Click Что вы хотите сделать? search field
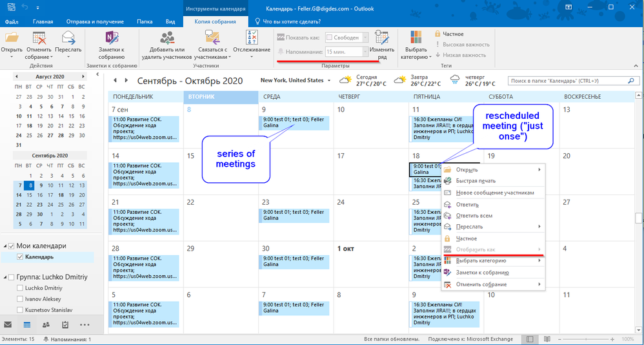Screen dimensions: 644x345 click(x=288, y=21)
